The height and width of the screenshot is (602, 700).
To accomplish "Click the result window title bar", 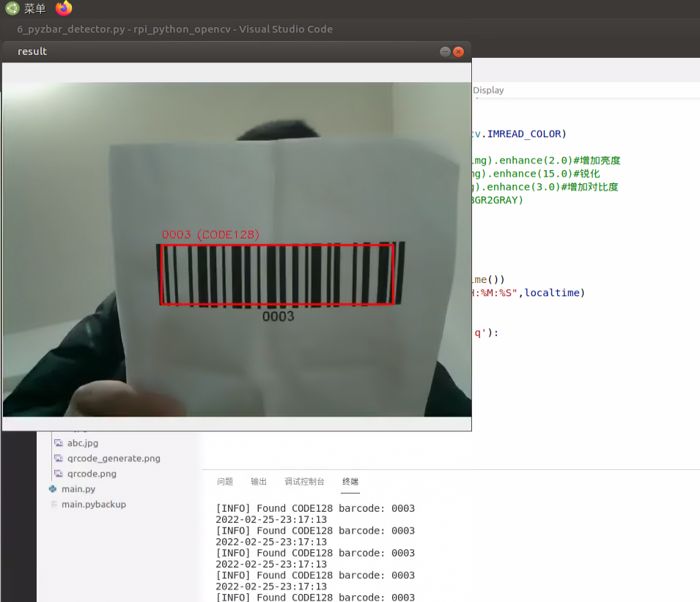I will (237, 52).
